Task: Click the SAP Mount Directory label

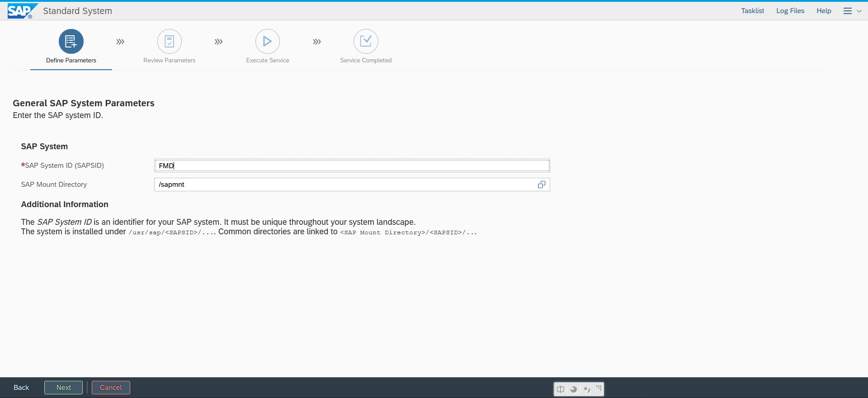Action: [x=54, y=185]
